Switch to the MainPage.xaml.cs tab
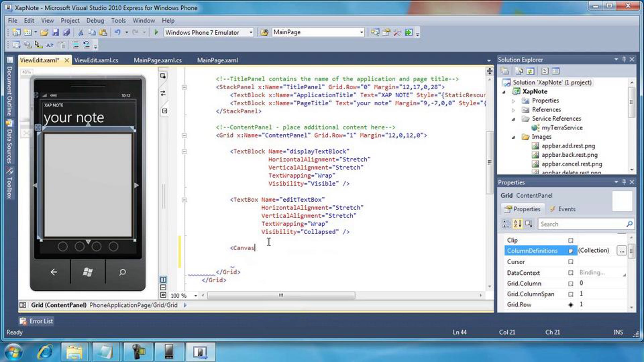This screenshot has height=362, width=644. coord(158,60)
